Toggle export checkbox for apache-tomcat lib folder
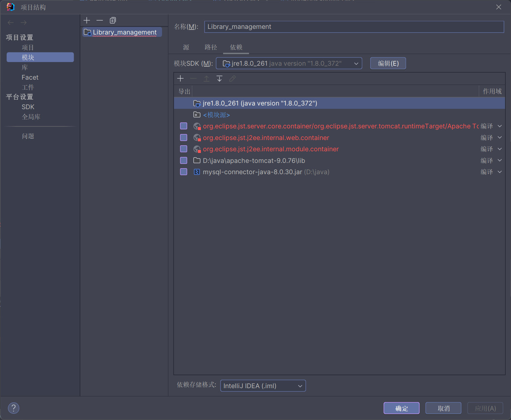 tap(184, 161)
